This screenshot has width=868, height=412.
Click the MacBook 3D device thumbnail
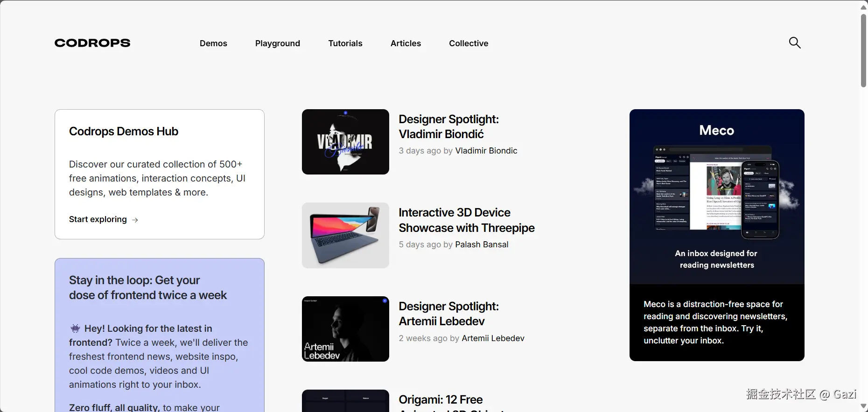(x=345, y=235)
